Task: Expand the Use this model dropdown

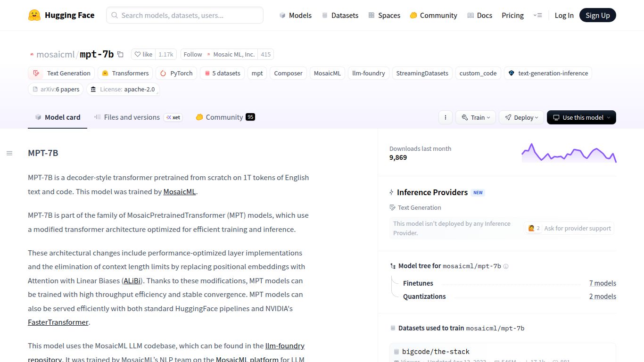Action: tap(581, 117)
